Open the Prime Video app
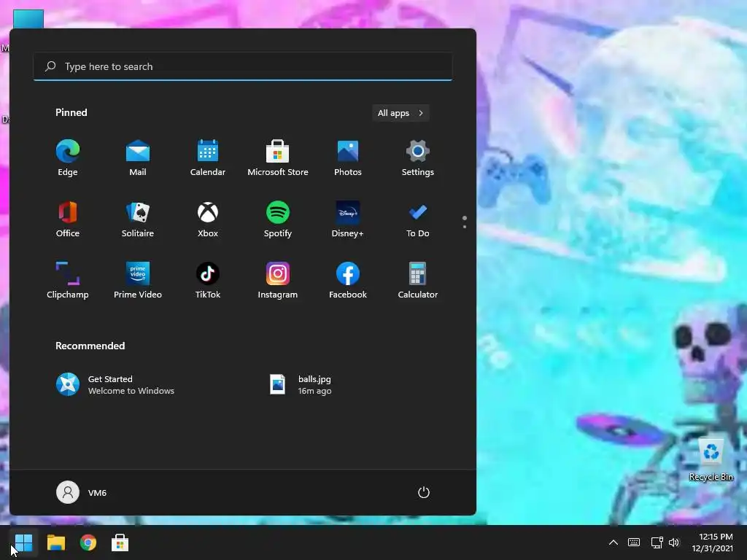 click(x=138, y=281)
